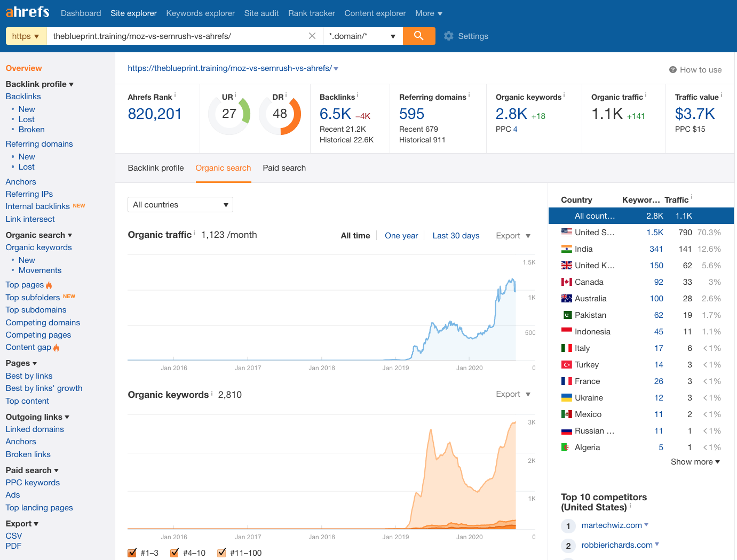Screen dimensions: 737x560
Task: Open Broken backlinks in sidebar
Action: click(31, 130)
